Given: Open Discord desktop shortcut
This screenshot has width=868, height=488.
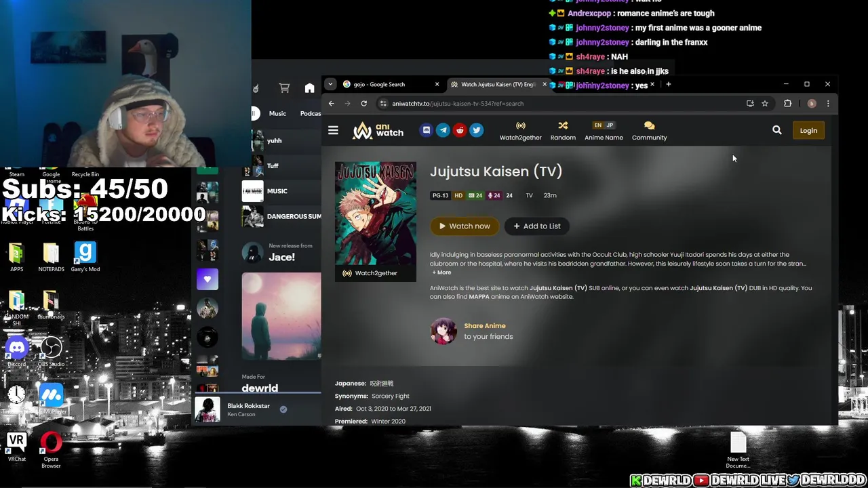Looking at the screenshot, I should (x=17, y=352).
